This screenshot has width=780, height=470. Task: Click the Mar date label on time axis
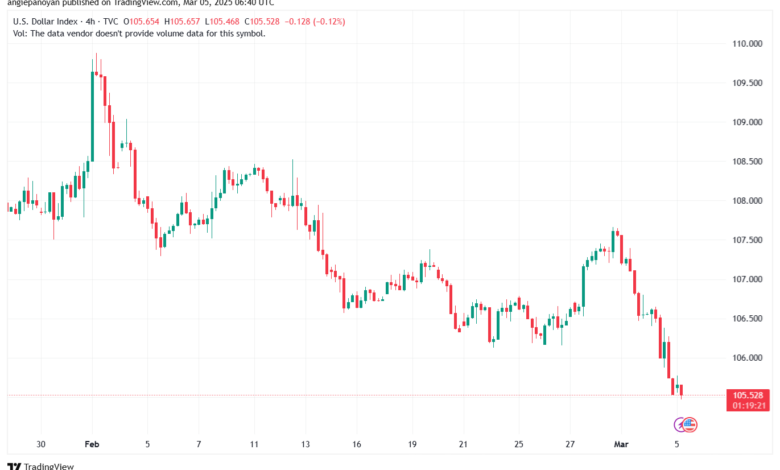(x=621, y=444)
